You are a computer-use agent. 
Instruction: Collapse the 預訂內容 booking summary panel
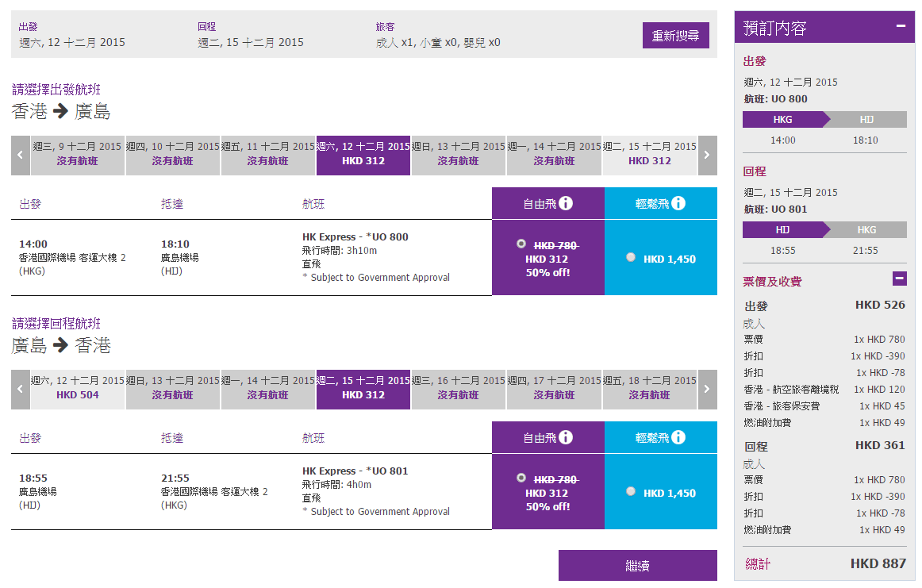(901, 26)
